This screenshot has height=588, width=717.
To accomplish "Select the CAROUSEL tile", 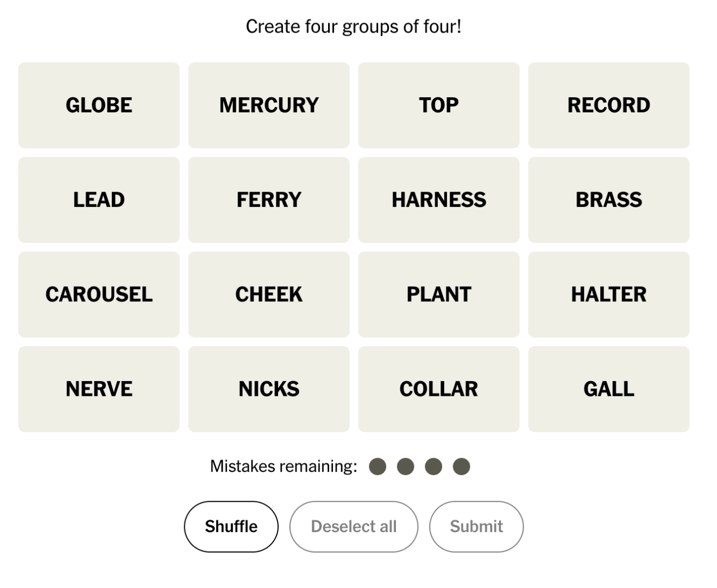I will [x=99, y=294].
